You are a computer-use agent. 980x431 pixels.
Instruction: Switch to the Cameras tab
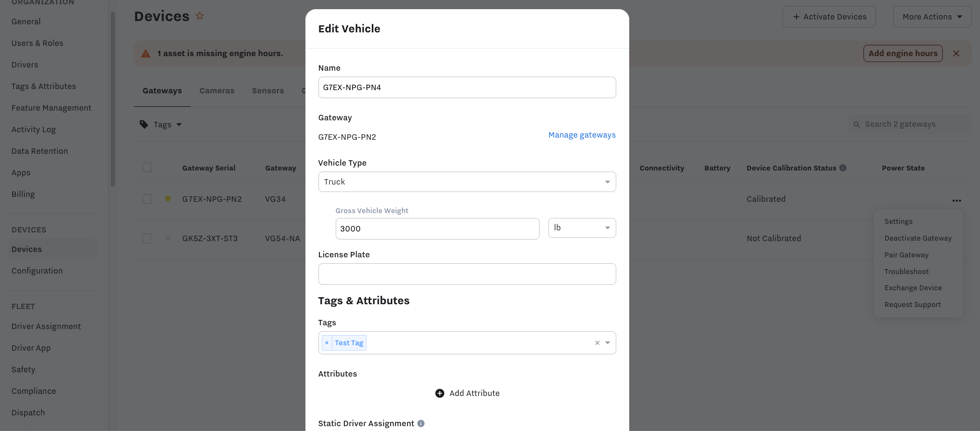tap(217, 91)
